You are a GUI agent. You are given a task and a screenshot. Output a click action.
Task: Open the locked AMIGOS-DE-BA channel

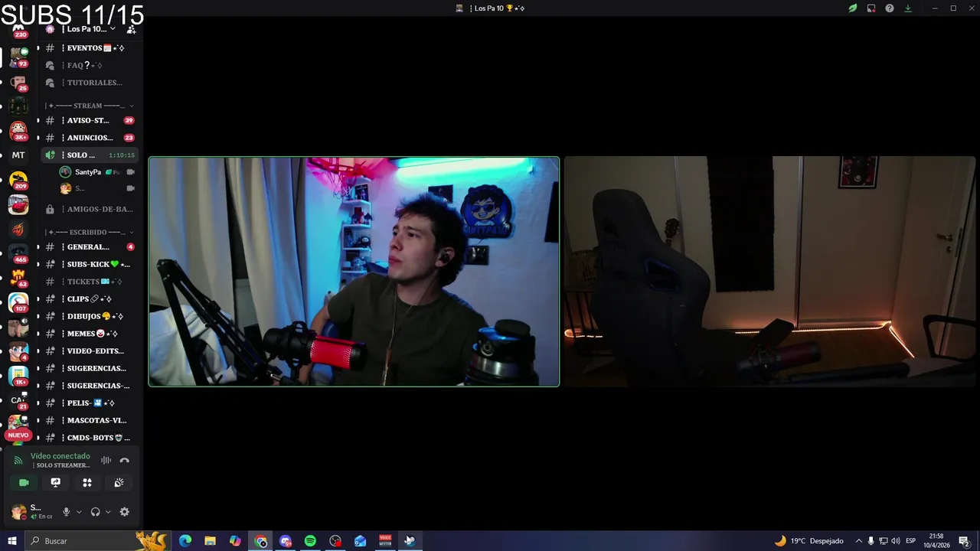coord(90,209)
